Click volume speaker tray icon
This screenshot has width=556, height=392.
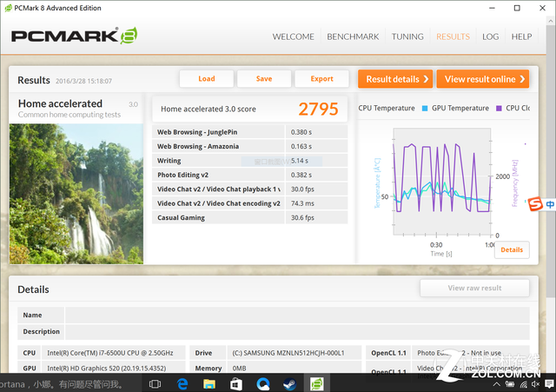[535, 384]
